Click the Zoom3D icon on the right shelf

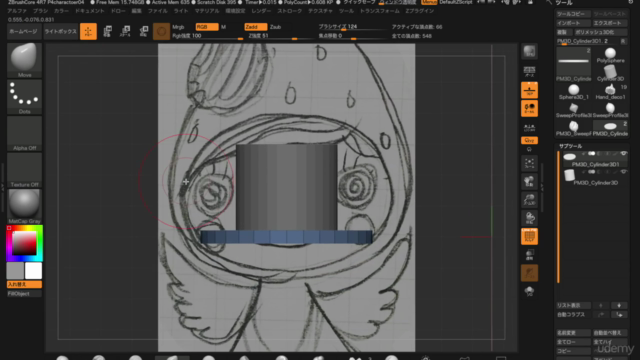(x=529, y=200)
